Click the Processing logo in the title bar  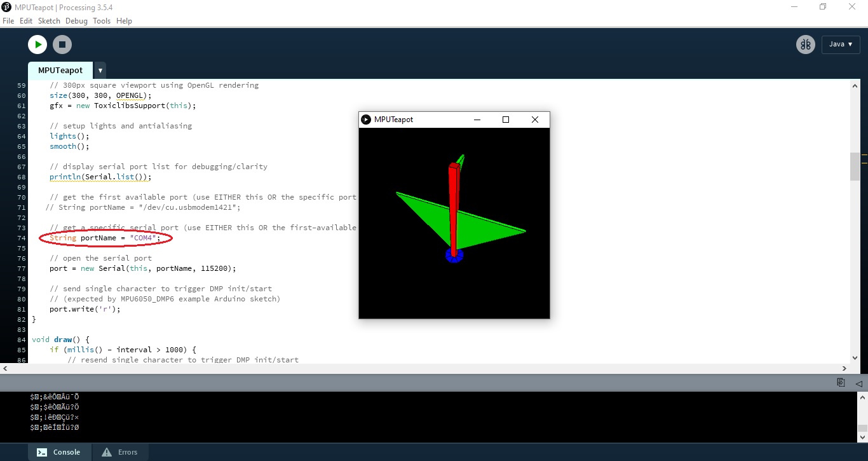tap(7, 6)
